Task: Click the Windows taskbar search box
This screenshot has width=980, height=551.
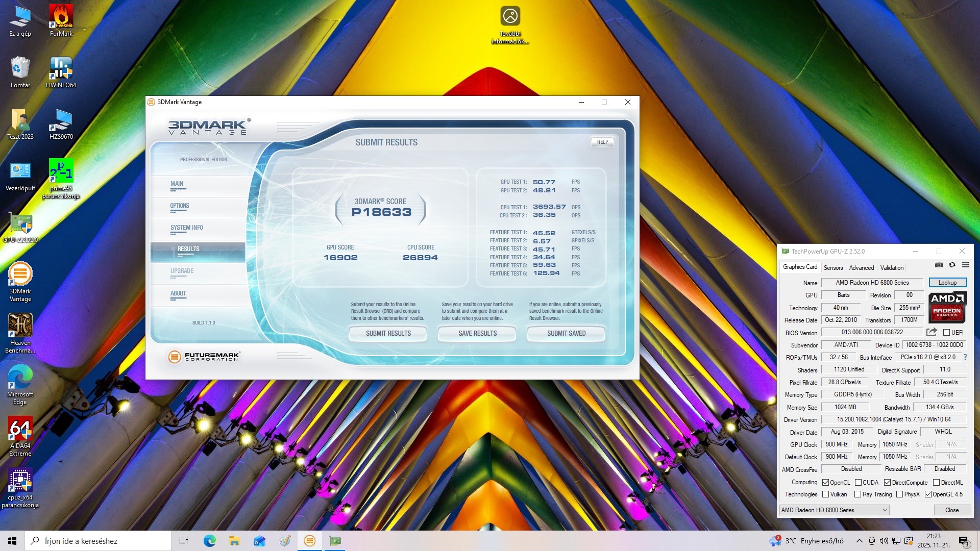Action: tap(99, 541)
